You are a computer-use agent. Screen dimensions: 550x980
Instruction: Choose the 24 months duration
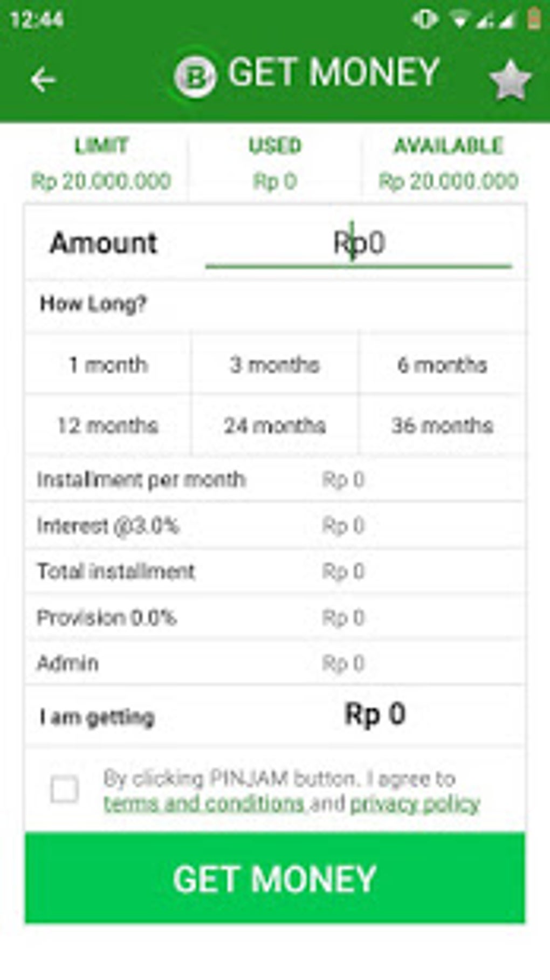(275, 426)
